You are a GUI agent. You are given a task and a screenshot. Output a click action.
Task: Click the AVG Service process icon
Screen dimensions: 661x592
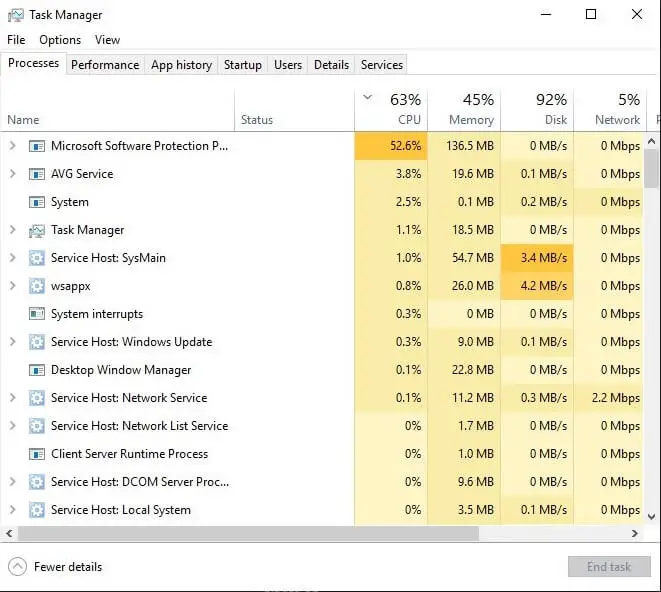coord(37,174)
